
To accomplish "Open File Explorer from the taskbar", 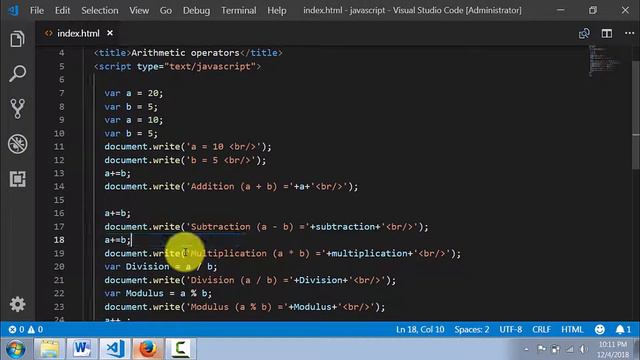I will tap(49, 349).
